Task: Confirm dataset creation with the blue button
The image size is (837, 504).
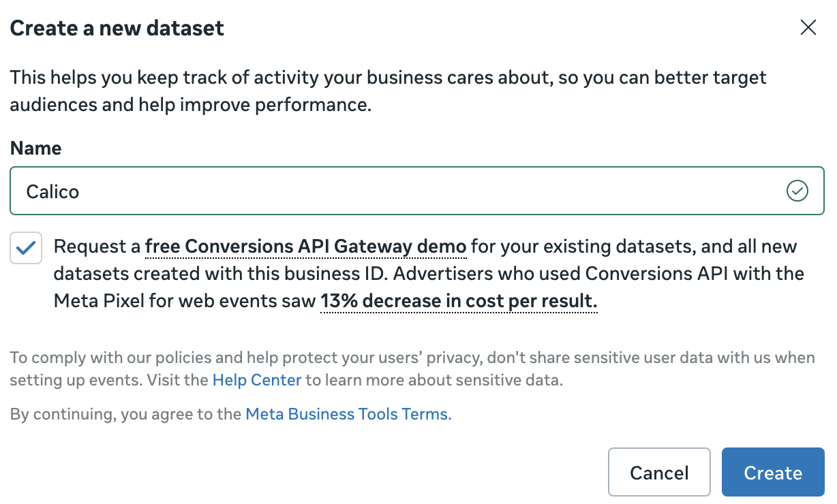Action: [x=772, y=472]
